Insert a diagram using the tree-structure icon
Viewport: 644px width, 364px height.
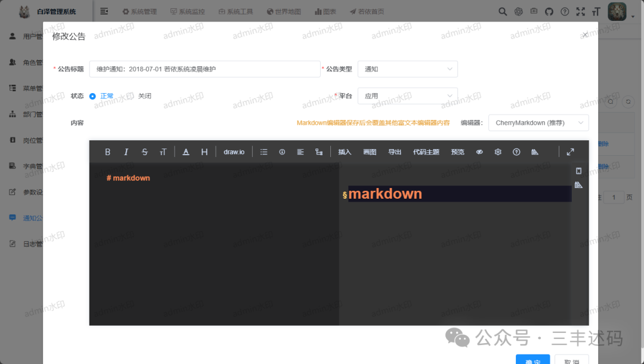point(318,152)
